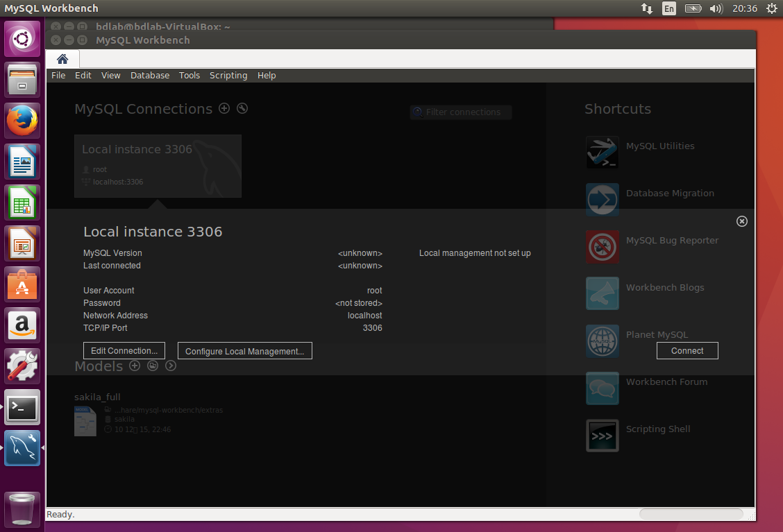Click localhost:3306 text in connection tile
The width and height of the screenshot is (783, 532).
[x=118, y=182]
